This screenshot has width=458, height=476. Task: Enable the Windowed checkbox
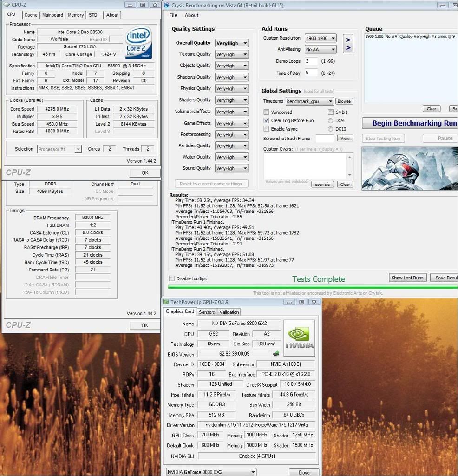tap(266, 112)
